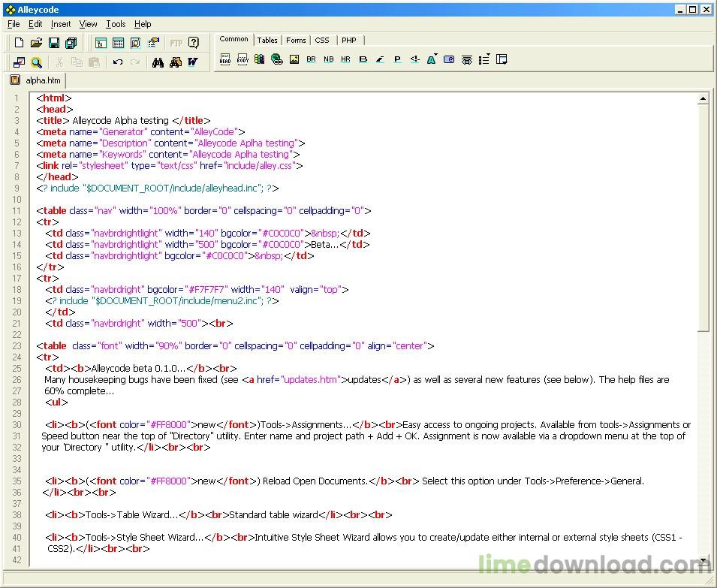Save the file with the single floppy disk icon
This screenshot has height=588, width=717.
(54, 43)
